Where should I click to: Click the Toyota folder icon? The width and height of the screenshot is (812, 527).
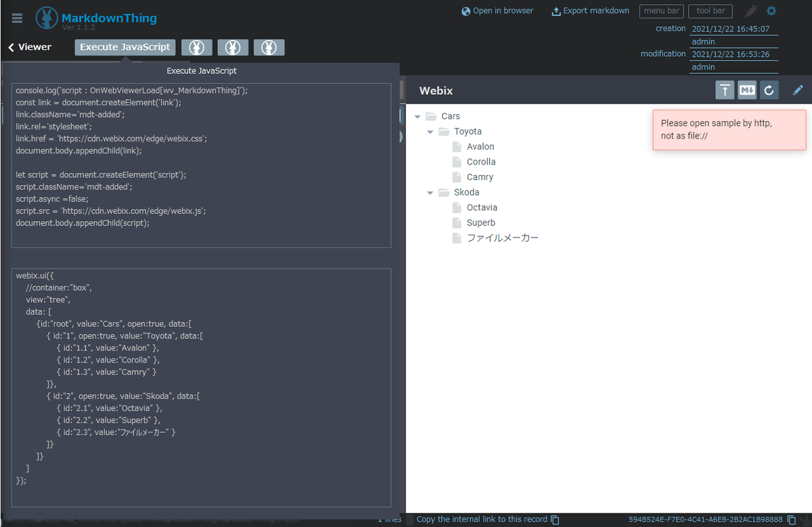tap(444, 131)
